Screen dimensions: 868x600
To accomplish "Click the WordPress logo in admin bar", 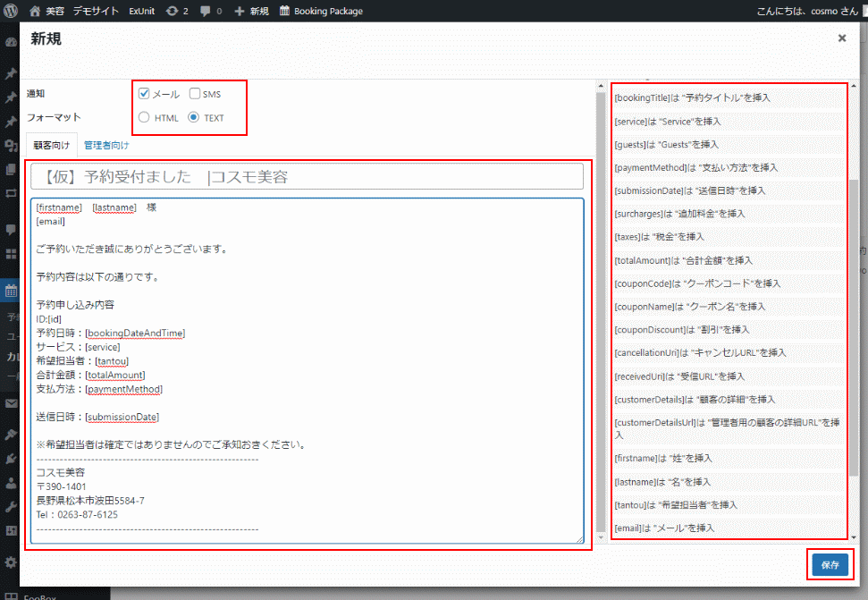I will pos(11,11).
